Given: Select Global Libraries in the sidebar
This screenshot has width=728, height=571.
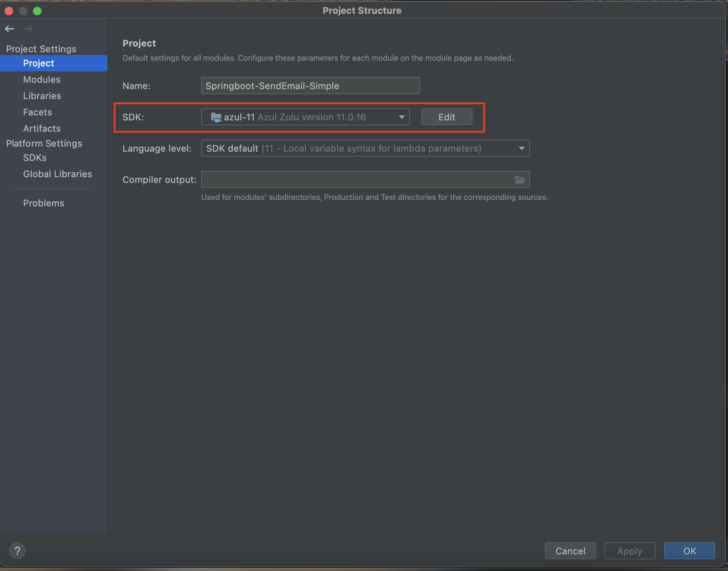Looking at the screenshot, I should tap(57, 174).
